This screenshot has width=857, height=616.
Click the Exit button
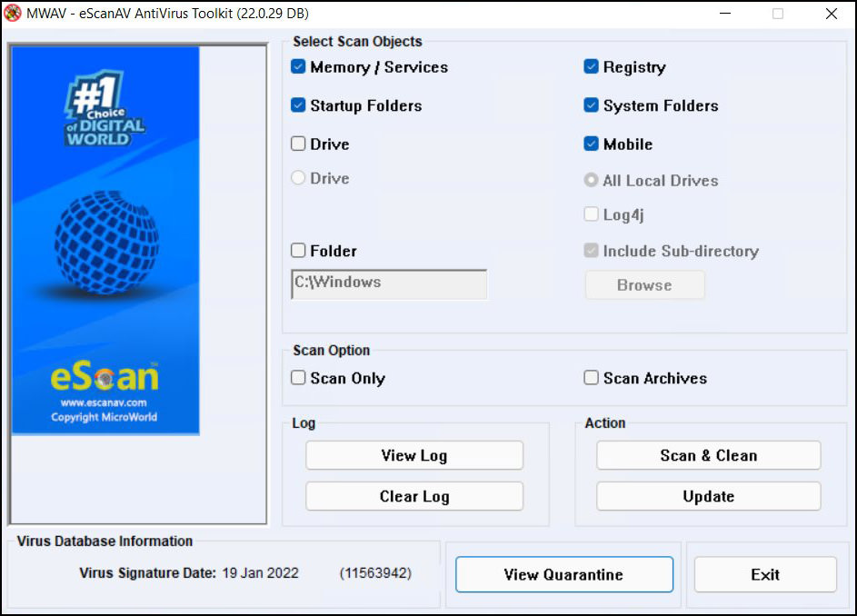tap(765, 574)
